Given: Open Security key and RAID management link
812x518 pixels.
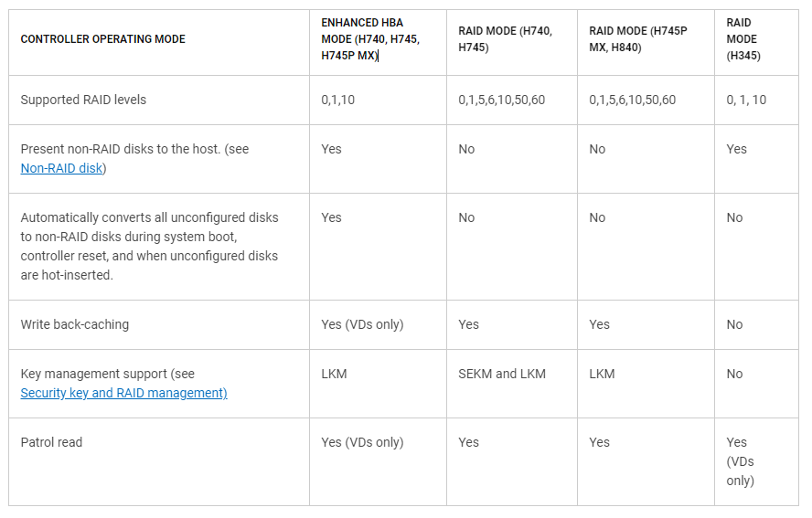Looking at the screenshot, I should coord(123,393).
